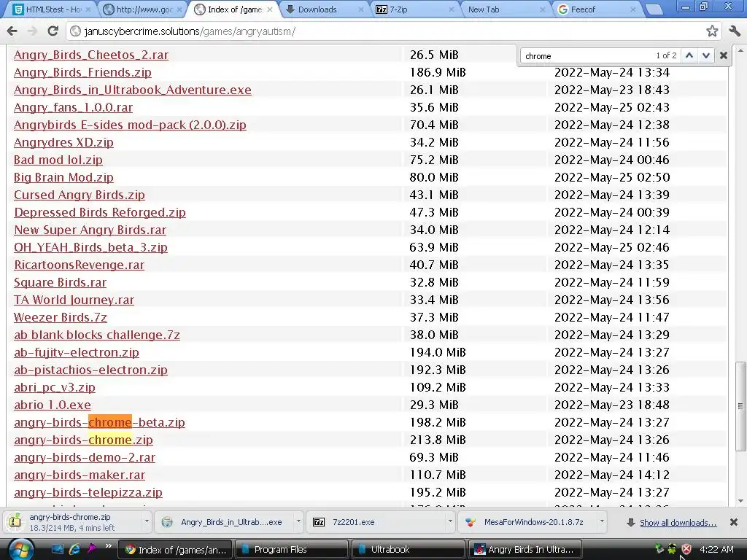Click Show all downloads link
This screenshot has height=560, width=747.
[678, 523]
